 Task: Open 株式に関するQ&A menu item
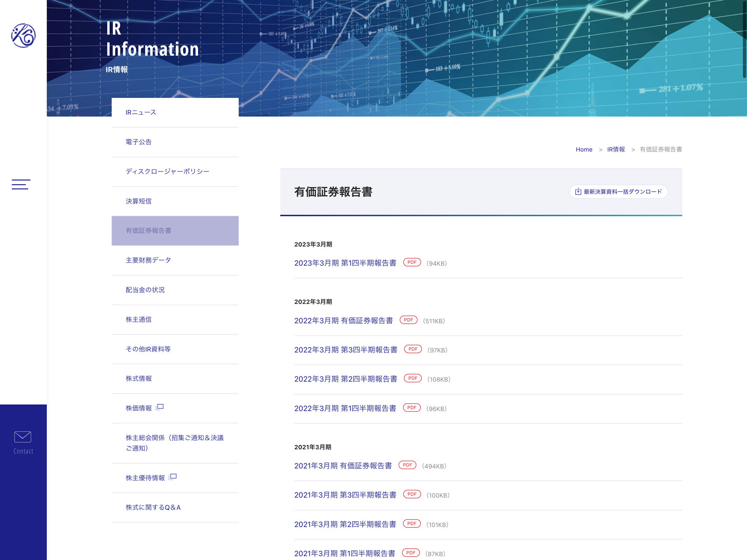coord(153,507)
